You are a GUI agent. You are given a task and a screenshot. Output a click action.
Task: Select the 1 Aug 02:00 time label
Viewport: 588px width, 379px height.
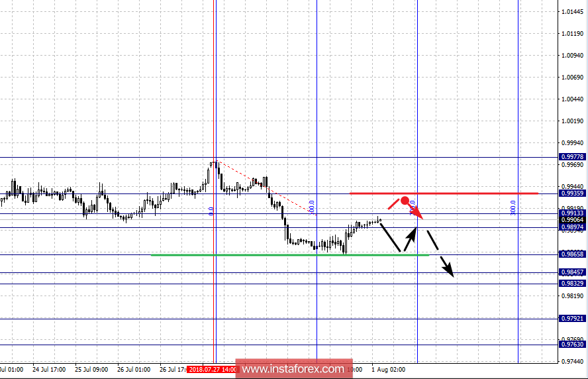point(389,370)
